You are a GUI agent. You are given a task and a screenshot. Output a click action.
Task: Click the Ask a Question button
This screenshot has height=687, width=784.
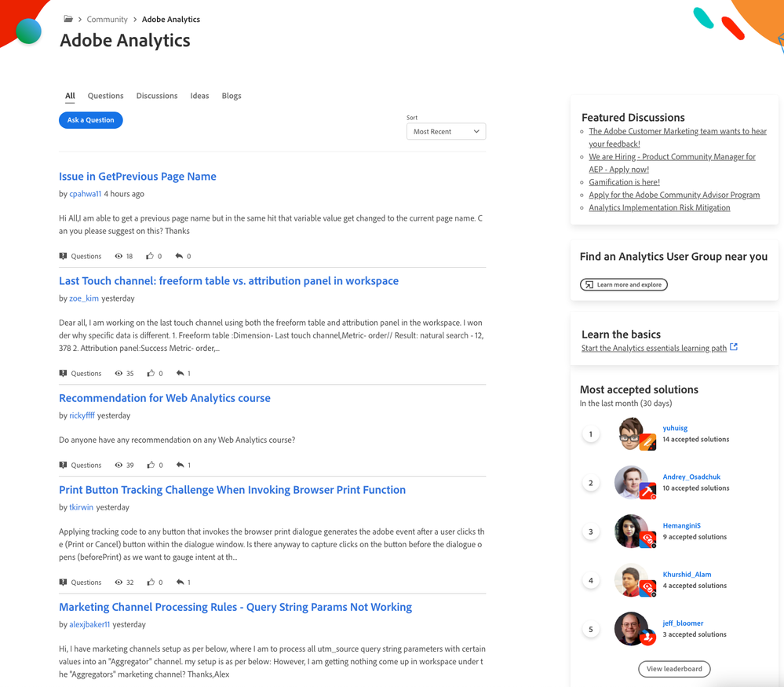point(90,120)
